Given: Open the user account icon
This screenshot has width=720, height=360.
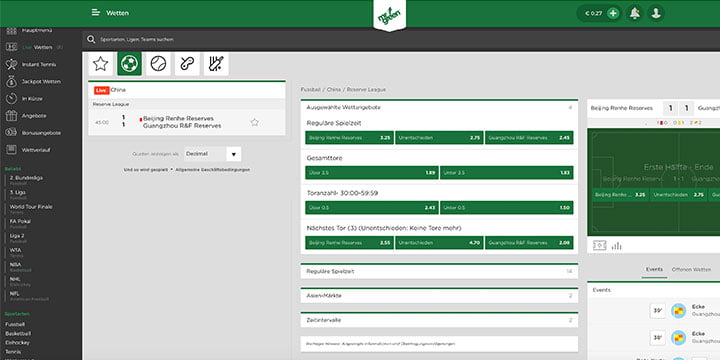Looking at the screenshot, I should (656, 13).
